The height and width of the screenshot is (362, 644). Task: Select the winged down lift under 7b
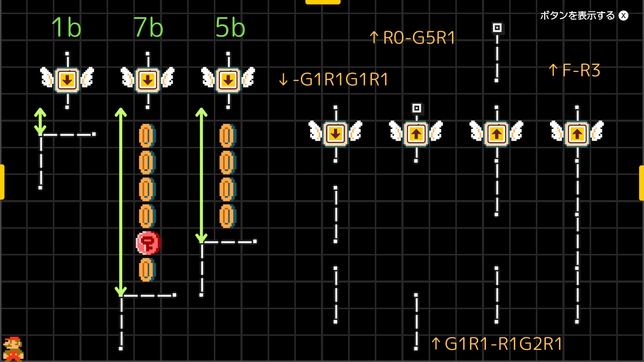[x=147, y=80]
